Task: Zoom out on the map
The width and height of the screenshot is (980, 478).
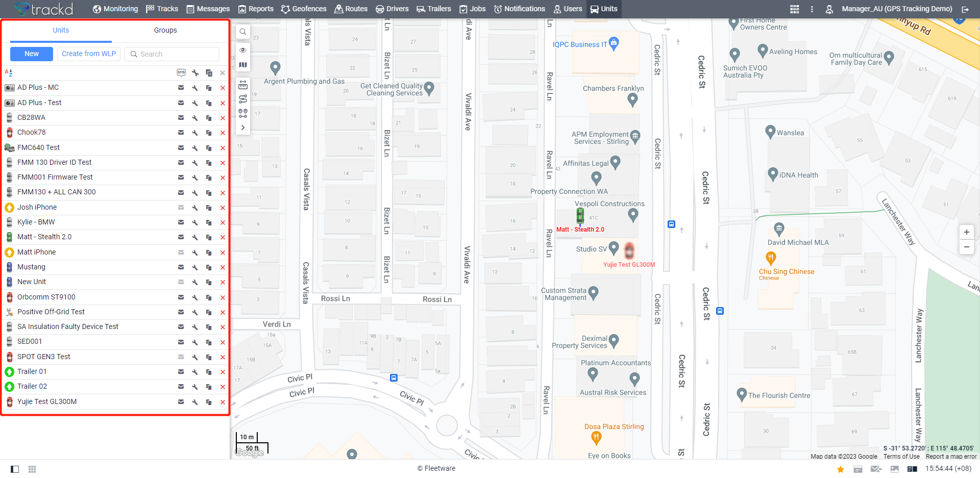Action: coord(966,247)
